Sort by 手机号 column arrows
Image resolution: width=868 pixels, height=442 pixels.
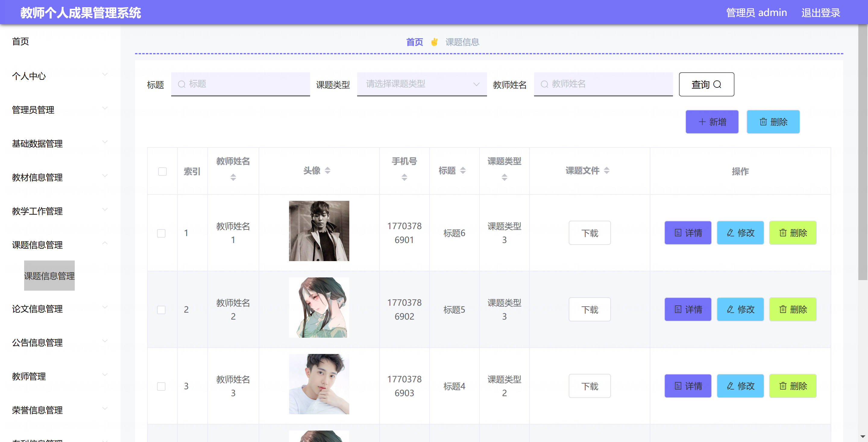tap(404, 177)
